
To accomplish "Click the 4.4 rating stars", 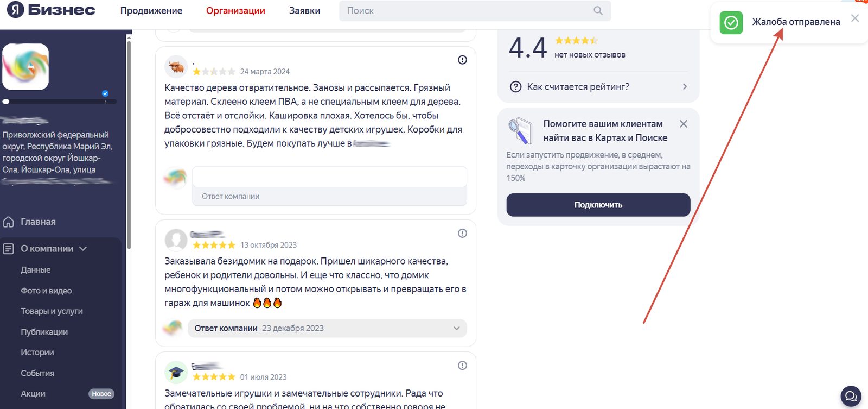I will [x=576, y=41].
